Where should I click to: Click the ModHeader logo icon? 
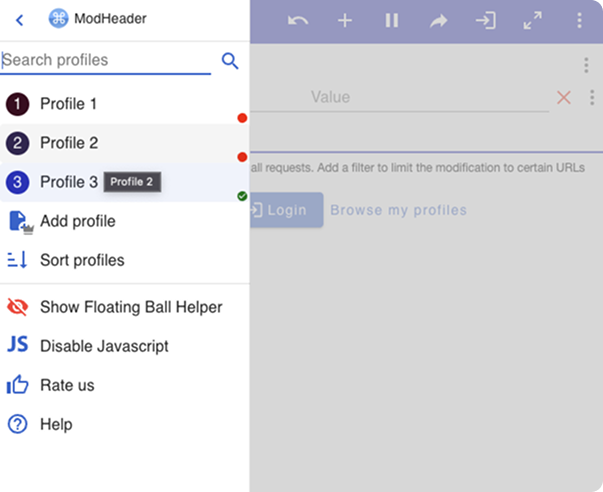pyautogui.click(x=58, y=18)
